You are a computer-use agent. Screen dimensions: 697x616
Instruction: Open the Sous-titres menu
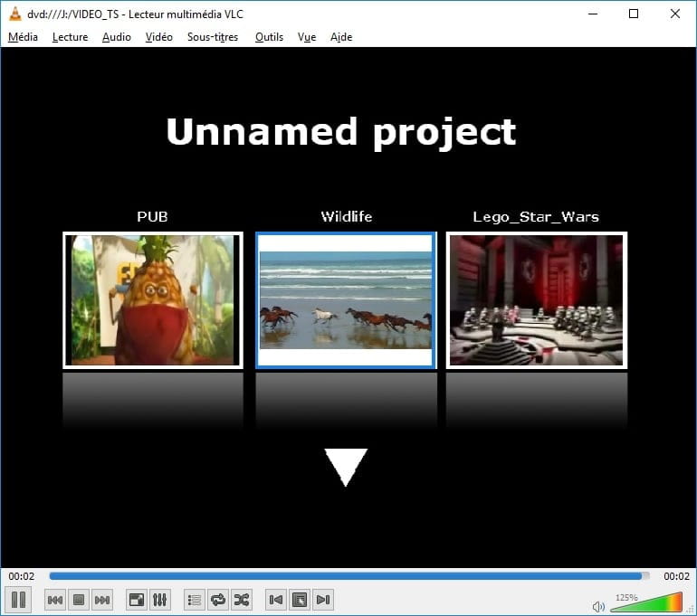[x=213, y=37]
